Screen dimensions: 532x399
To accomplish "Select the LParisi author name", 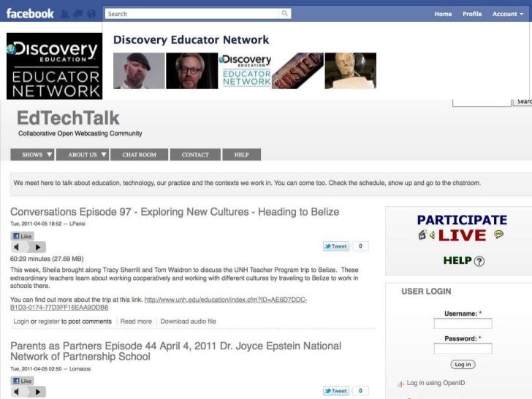I will tap(77, 224).
